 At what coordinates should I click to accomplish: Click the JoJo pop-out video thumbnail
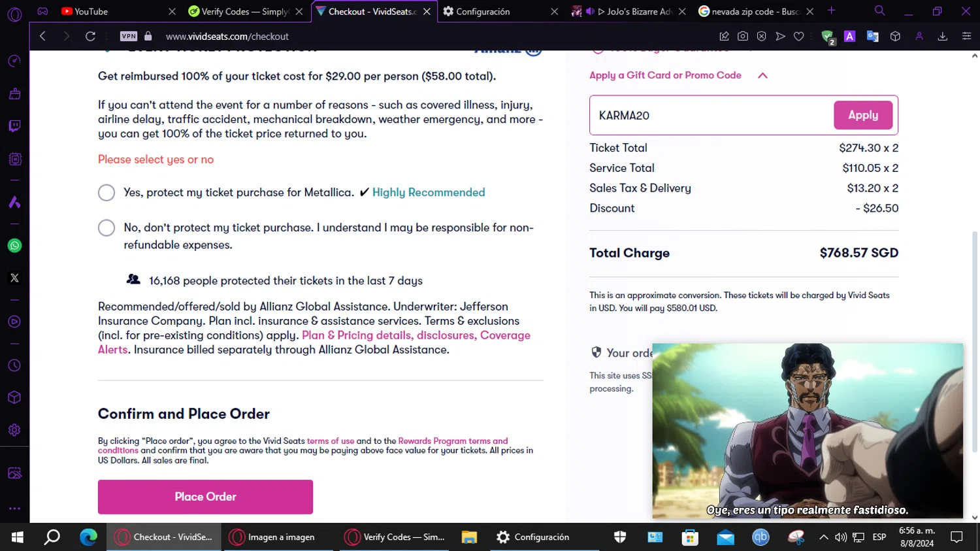(x=808, y=431)
